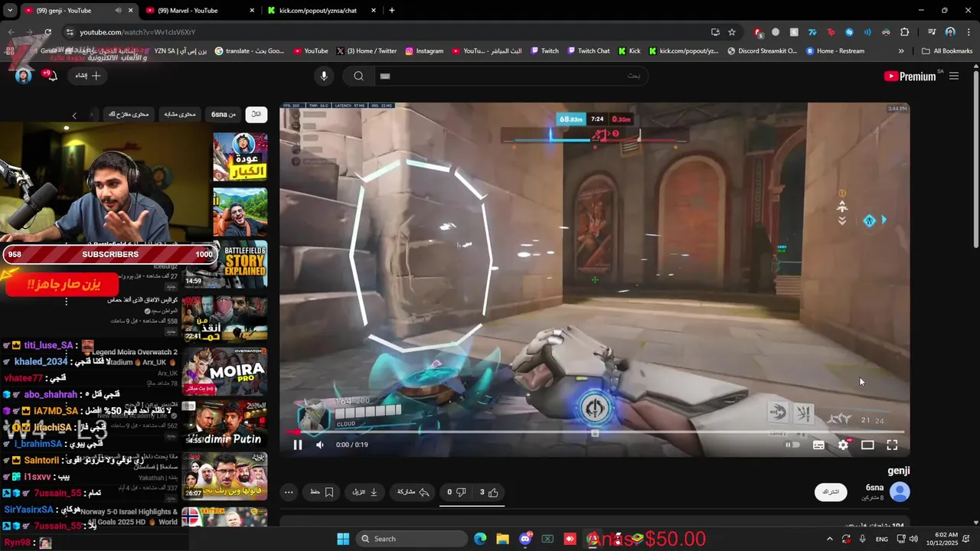Open the Home / Twitter bookmark

pos(367,51)
